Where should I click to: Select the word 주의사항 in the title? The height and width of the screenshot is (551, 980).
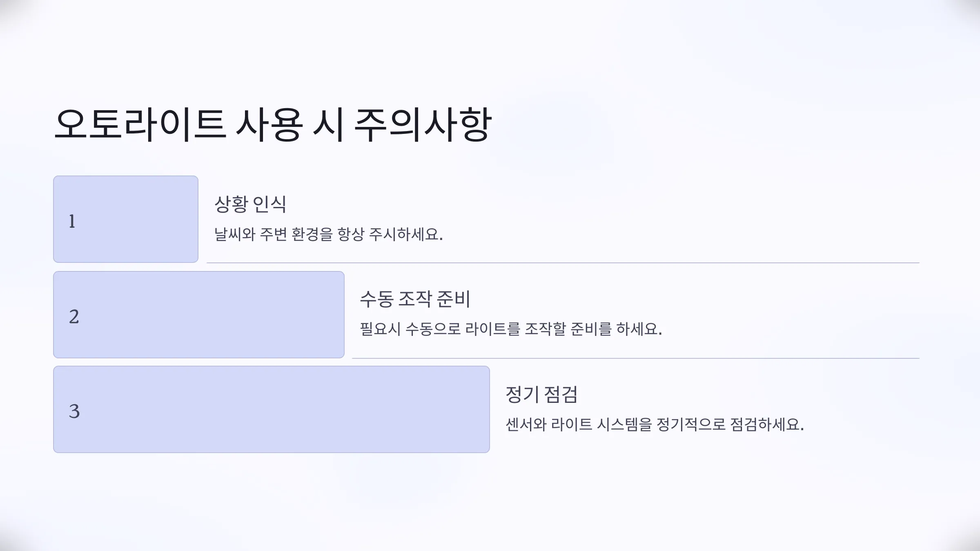[423, 125]
